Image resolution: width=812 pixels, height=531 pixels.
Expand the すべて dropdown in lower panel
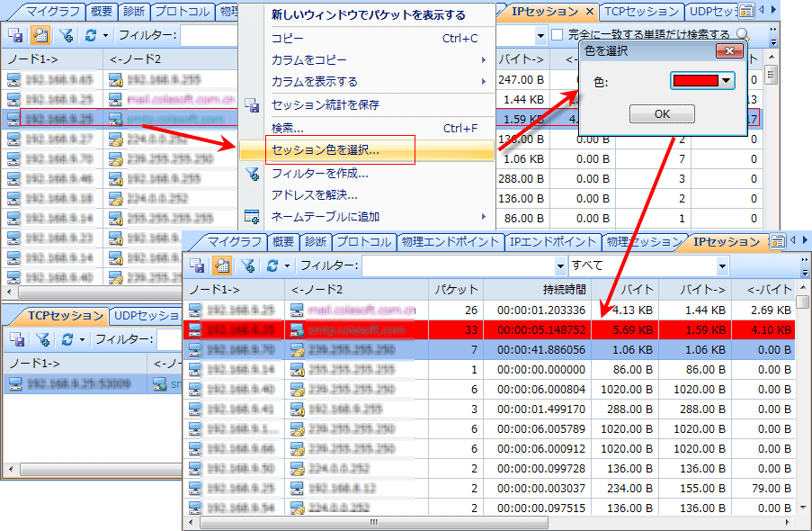(x=722, y=266)
